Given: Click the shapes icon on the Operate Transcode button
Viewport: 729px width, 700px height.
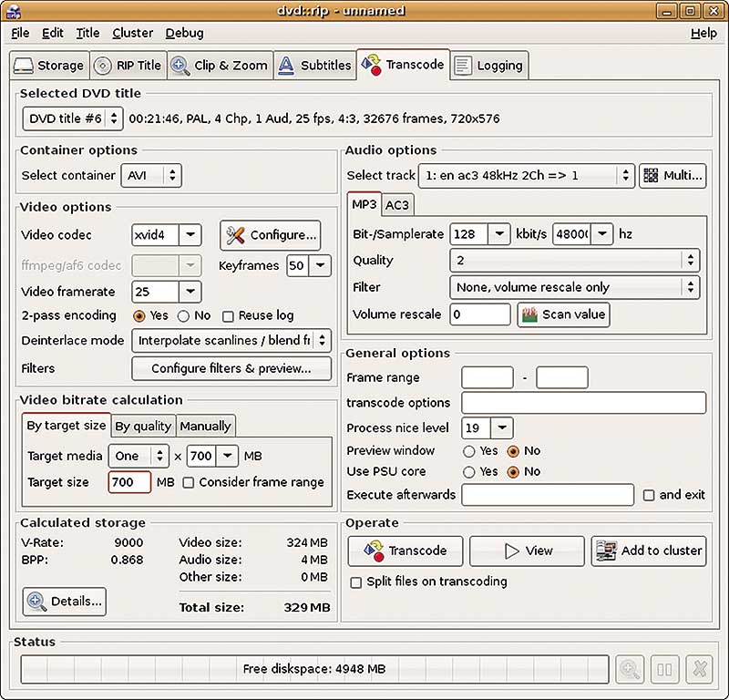Looking at the screenshot, I should click(375, 551).
